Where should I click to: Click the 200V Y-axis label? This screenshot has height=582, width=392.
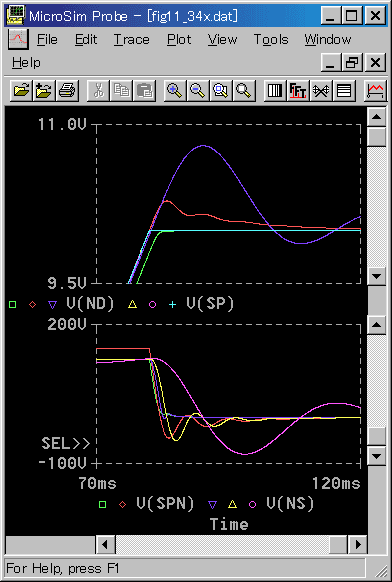coord(67,324)
